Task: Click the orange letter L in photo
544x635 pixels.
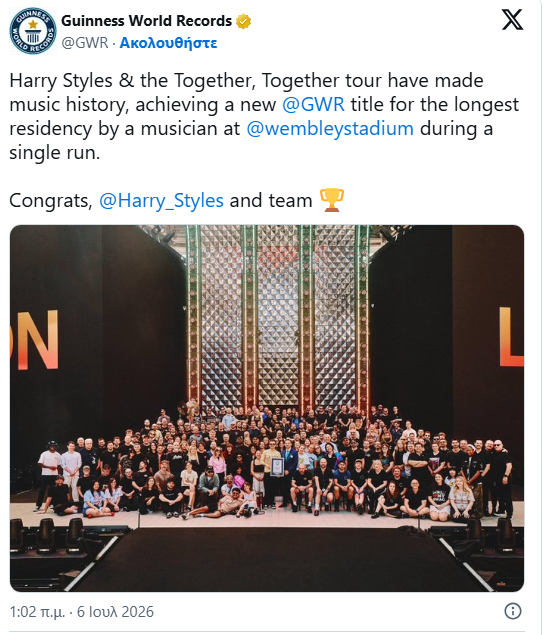Action: tap(511, 337)
